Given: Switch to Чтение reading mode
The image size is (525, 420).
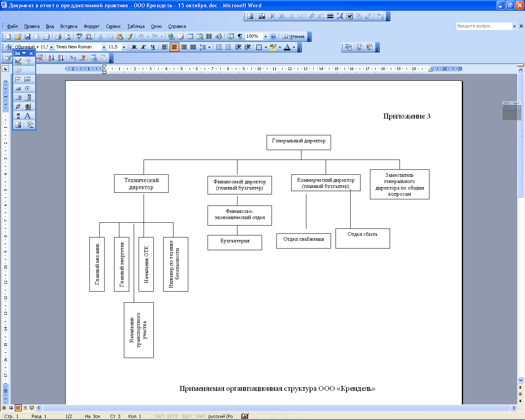Looking at the screenshot, I should [293, 37].
